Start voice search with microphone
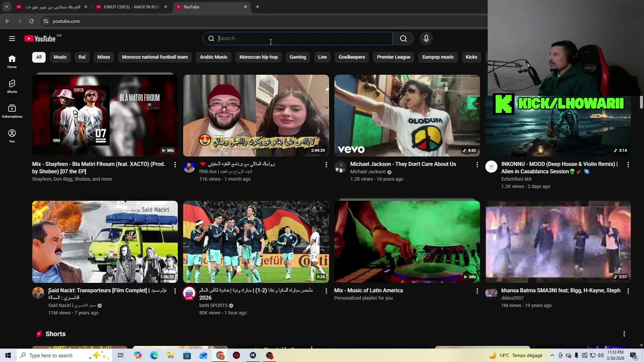 coord(426,39)
